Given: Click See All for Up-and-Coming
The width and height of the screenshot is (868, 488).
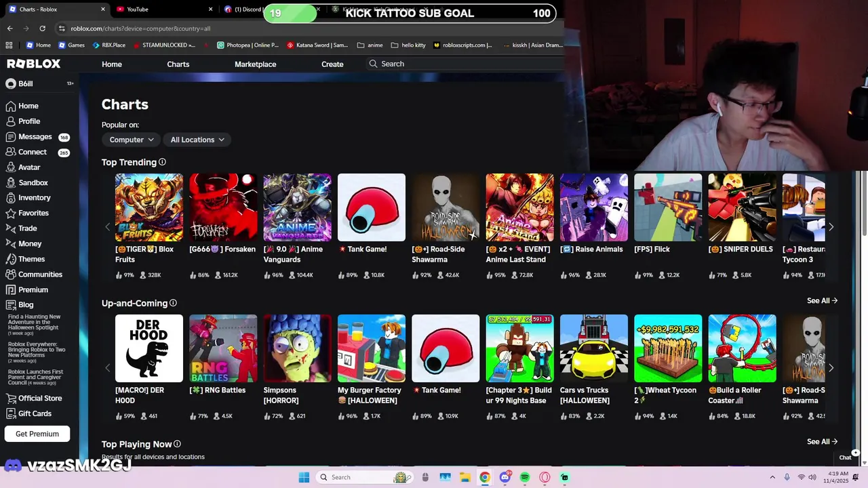Looking at the screenshot, I should click(x=822, y=301).
